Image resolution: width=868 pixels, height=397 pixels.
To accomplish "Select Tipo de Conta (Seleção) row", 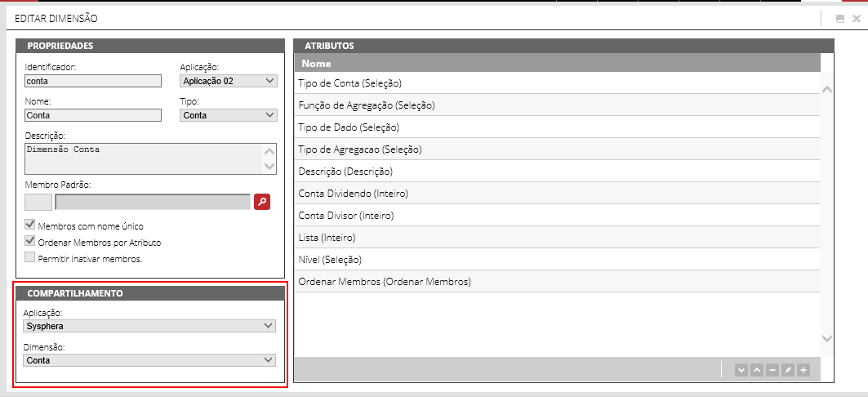I will coord(557,83).
